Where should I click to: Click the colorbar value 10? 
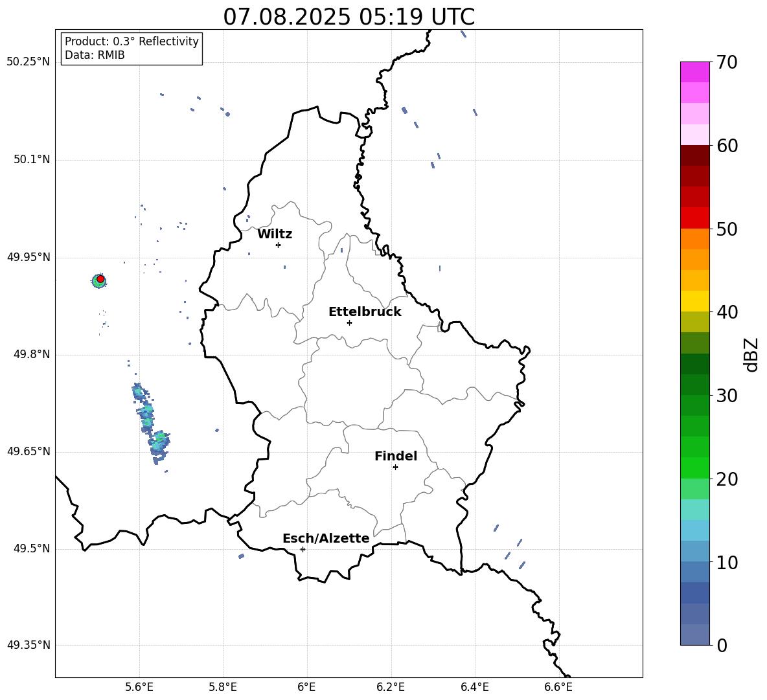coord(727,563)
